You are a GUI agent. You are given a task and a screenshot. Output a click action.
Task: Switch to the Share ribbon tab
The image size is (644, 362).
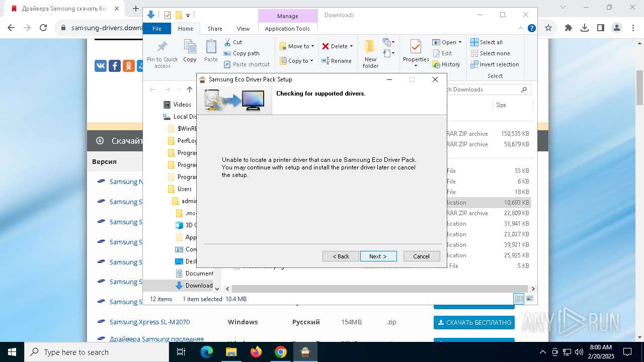(215, 29)
